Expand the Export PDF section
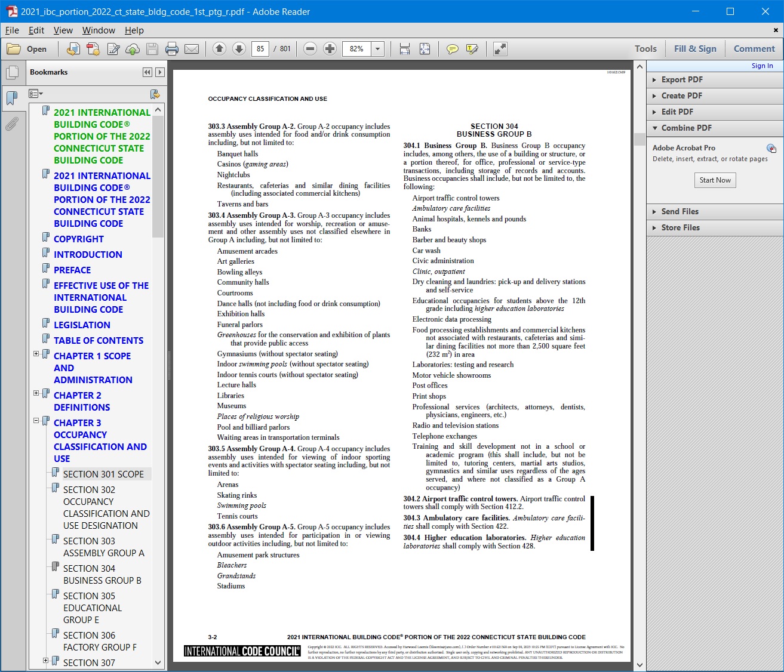Screen dimensions: 784x672 pyautogui.click(x=655, y=79)
